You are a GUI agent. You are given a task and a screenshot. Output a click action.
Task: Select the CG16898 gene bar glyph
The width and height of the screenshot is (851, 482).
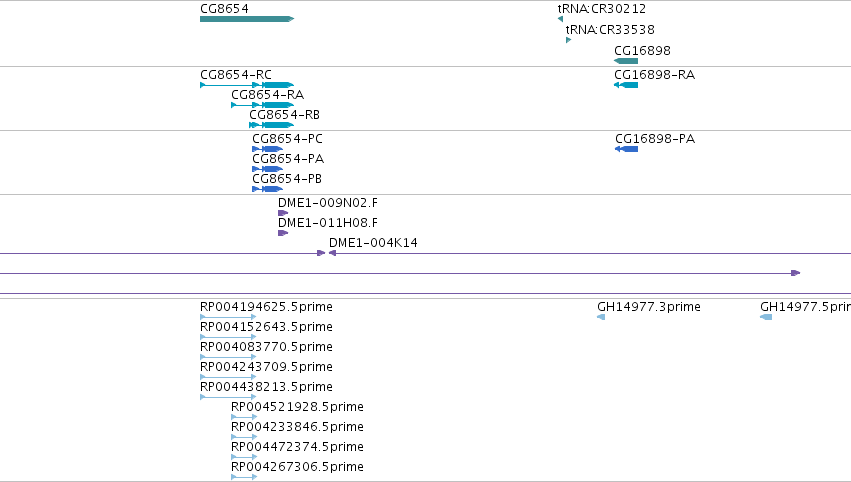(x=626, y=61)
